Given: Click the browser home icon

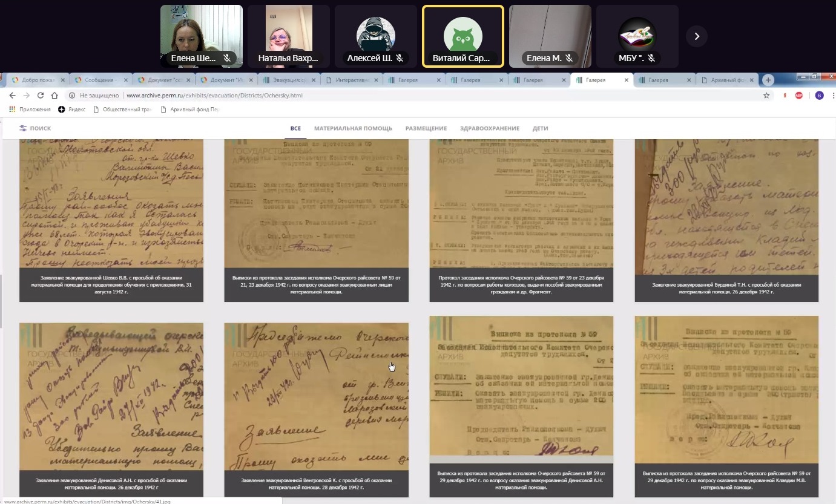Looking at the screenshot, I should [54, 96].
